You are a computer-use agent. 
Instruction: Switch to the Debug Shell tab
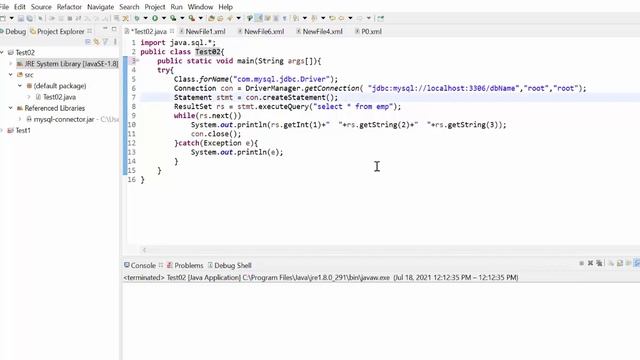pyautogui.click(x=229, y=265)
